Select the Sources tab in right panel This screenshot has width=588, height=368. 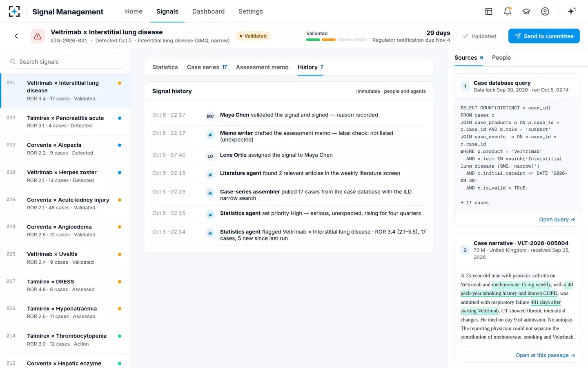469,58
